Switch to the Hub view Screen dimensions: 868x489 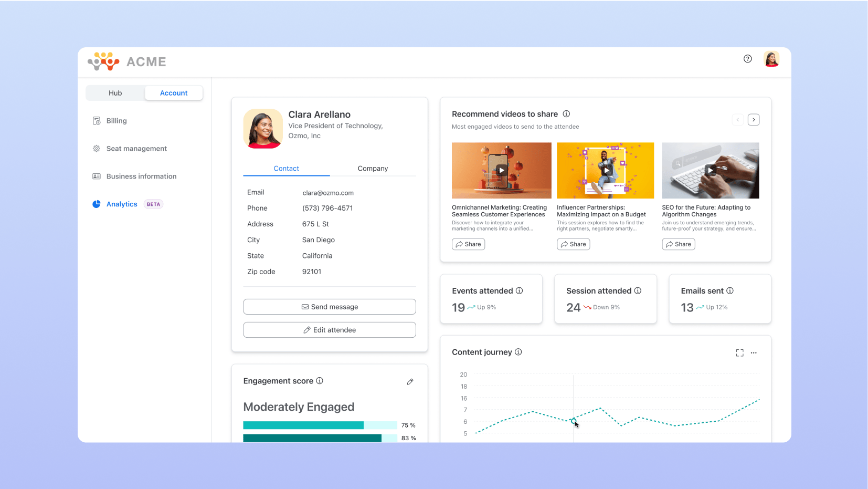click(115, 93)
